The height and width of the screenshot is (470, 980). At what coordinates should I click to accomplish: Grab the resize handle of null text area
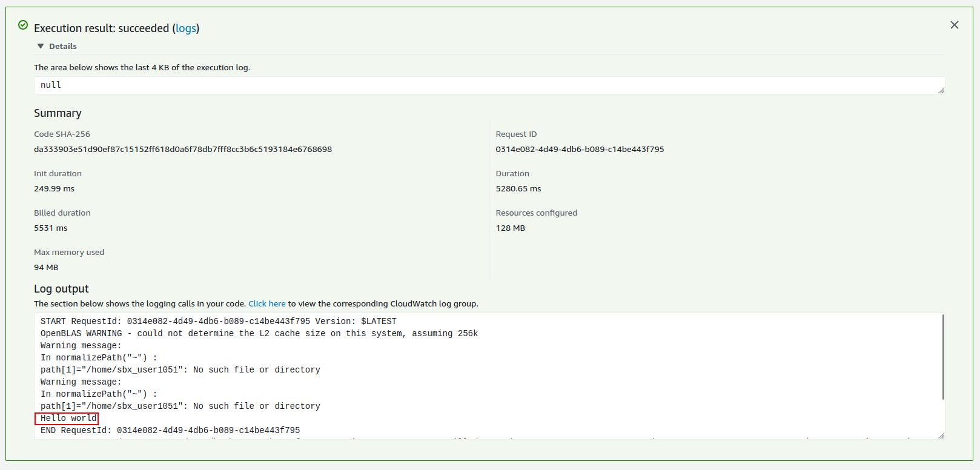(941, 90)
